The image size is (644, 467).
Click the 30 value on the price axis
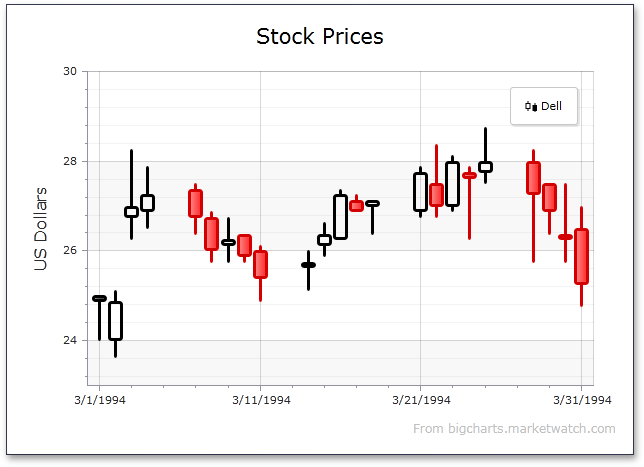click(70, 72)
